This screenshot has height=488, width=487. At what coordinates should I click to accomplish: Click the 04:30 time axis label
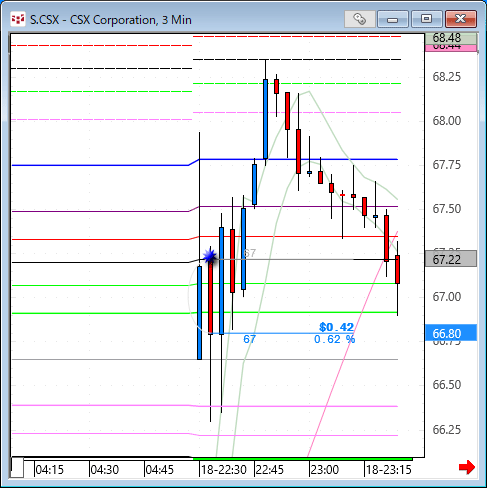click(x=105, y=470)
